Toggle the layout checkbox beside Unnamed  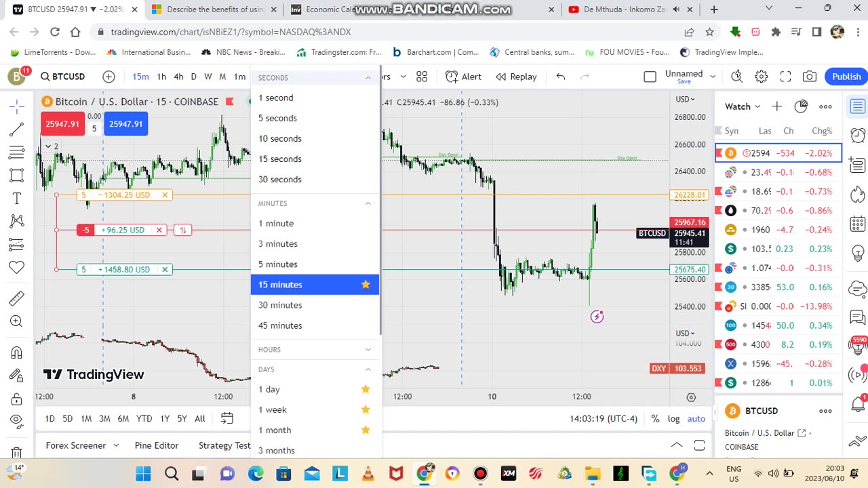click(x=650, y=77)
